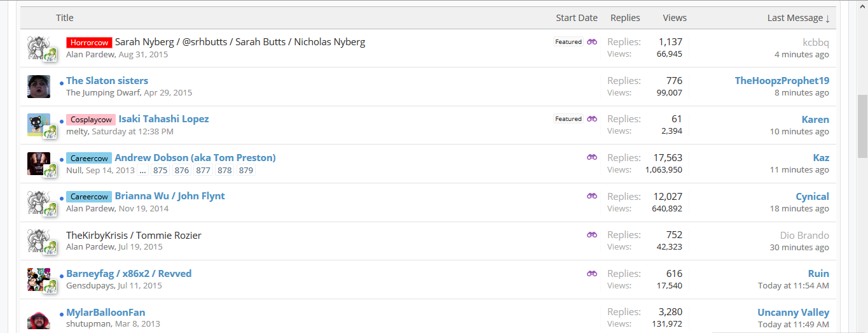Click binoculars icon in Barneyfag row
Screen dimensions: 868x333
(x=592, y=273)
